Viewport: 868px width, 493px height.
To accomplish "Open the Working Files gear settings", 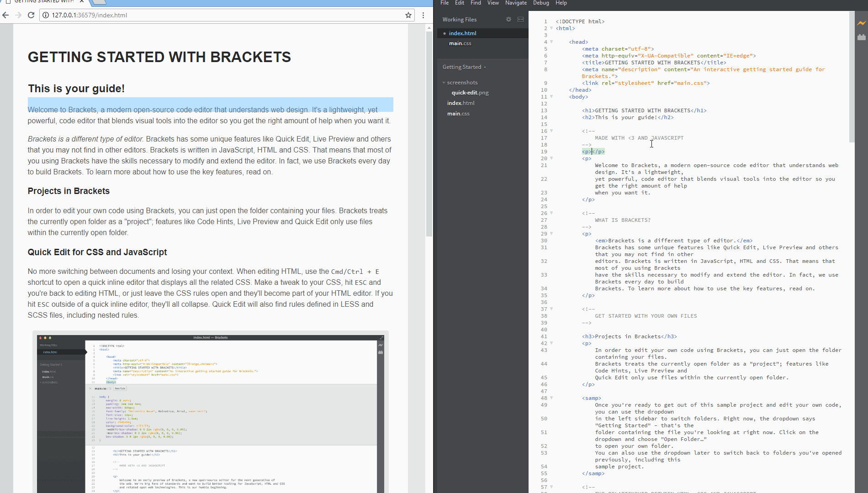I will point(508,19).
